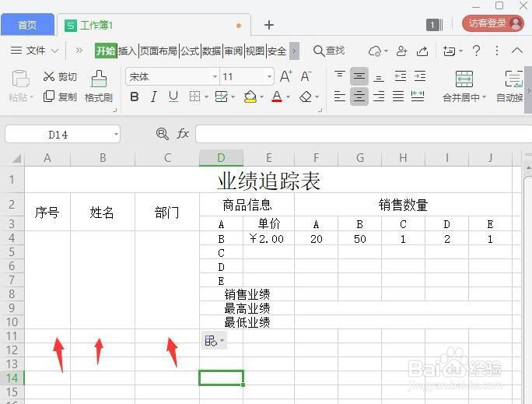This screenshot has width=532, height=404.
Task: Open 视图 View ribbon tab
Action: tap(255, 51)
